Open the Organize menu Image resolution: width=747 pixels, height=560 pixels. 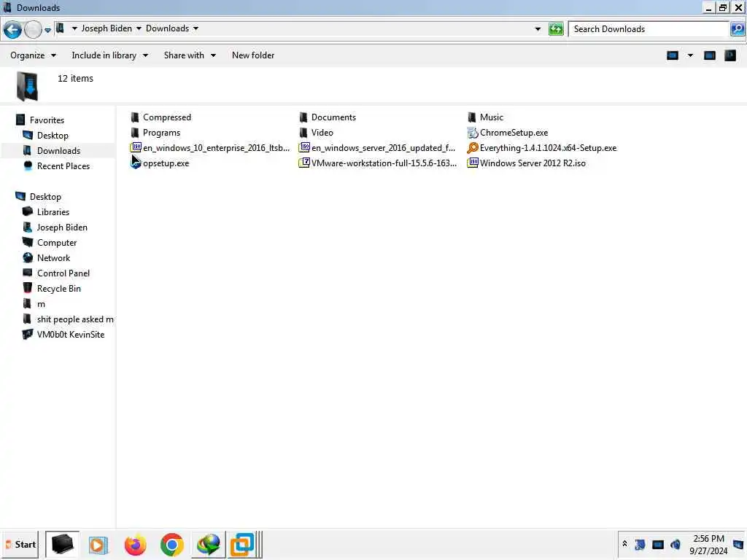coord(33,55)
